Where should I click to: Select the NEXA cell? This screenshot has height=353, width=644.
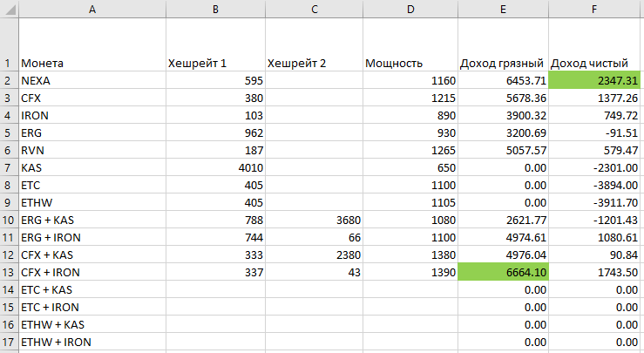(92, 80)
